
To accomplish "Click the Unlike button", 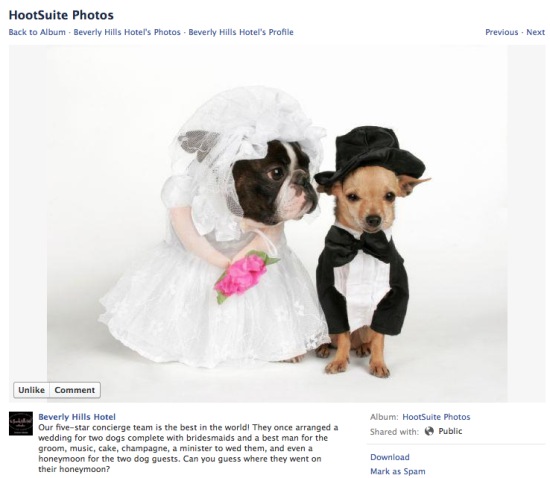I will pyautogui.click(x=32, y=390).
